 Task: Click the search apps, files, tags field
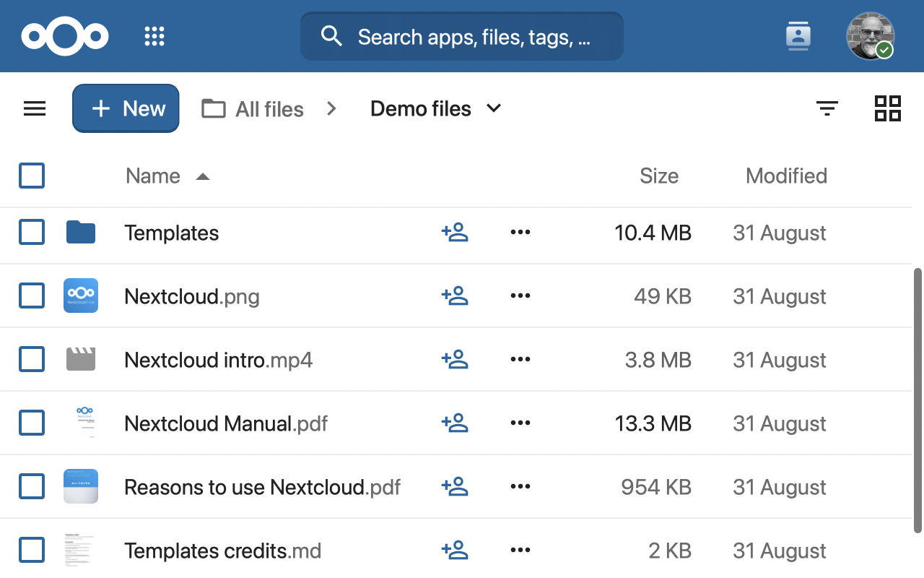[x=462, y=36]
